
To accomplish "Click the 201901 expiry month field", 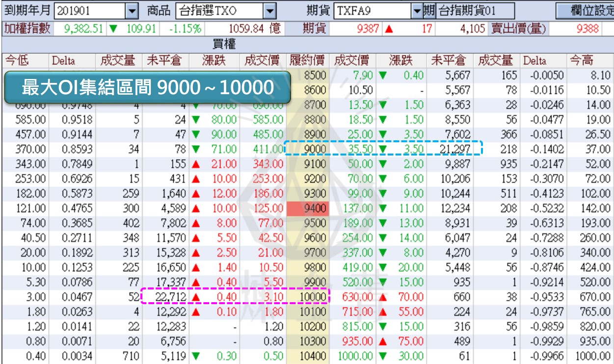I will pos(90,10).
